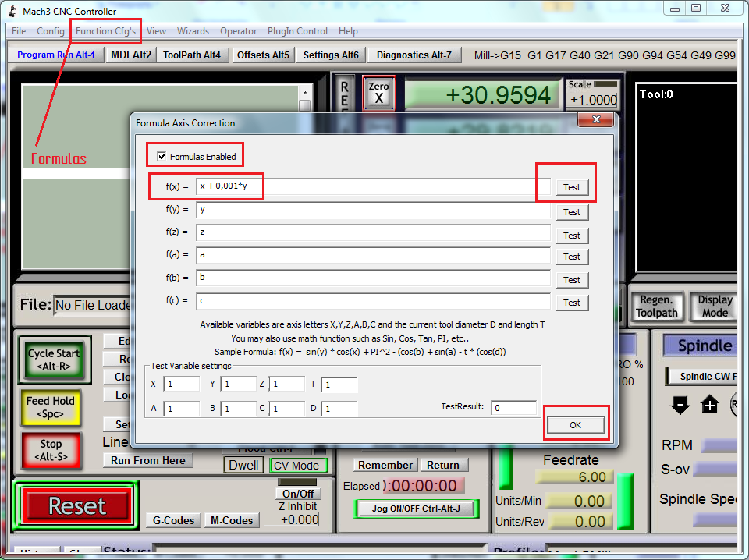This screenshot has height=560, width=749.
Task: Click Test button for f(b) formula
Action: coord(572,280)
